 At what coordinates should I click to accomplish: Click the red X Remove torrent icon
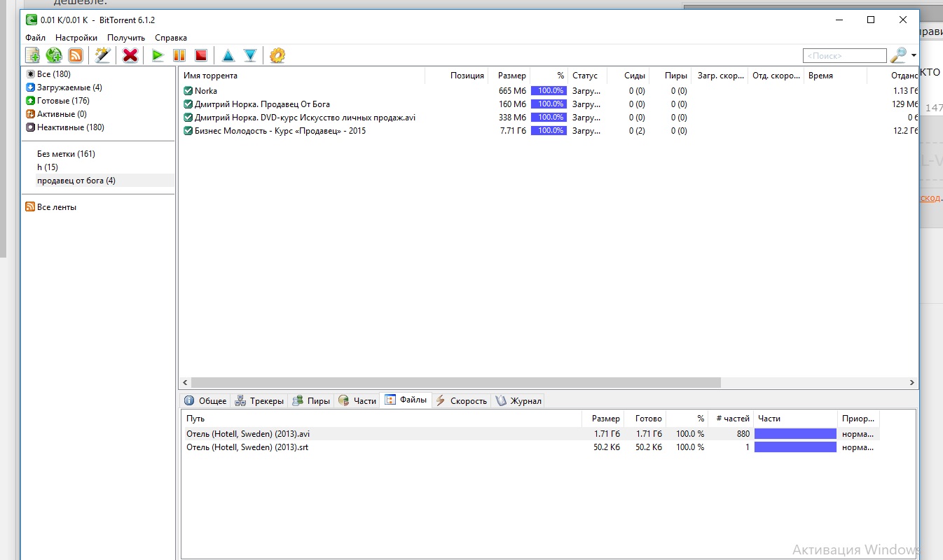click(x=130, y=55)
